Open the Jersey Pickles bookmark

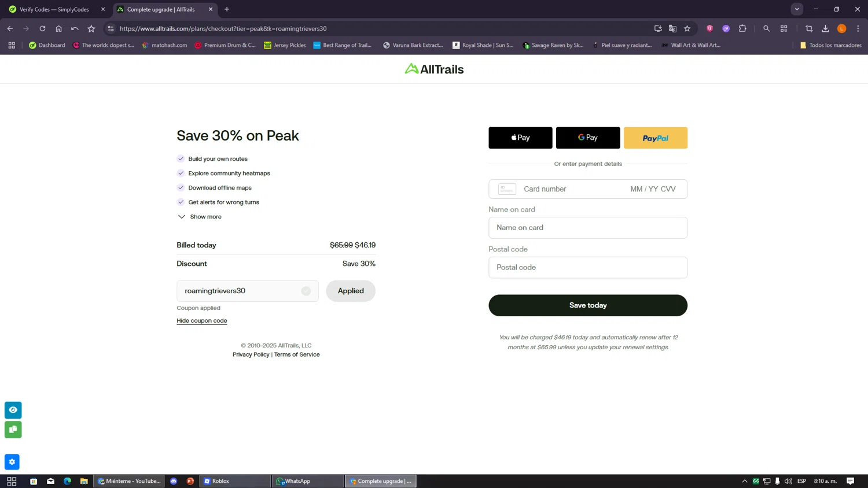[x=285, y=45]
